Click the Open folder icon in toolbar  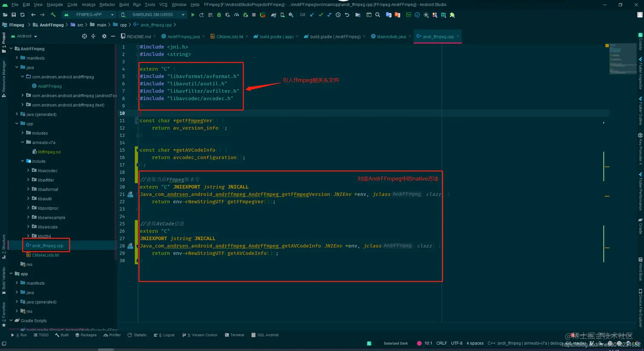pyautogui.click(x=5, y=15)
